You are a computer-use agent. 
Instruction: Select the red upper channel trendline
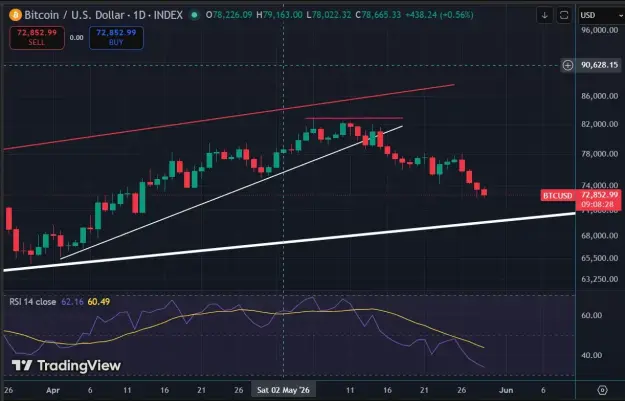pos(229,117)
